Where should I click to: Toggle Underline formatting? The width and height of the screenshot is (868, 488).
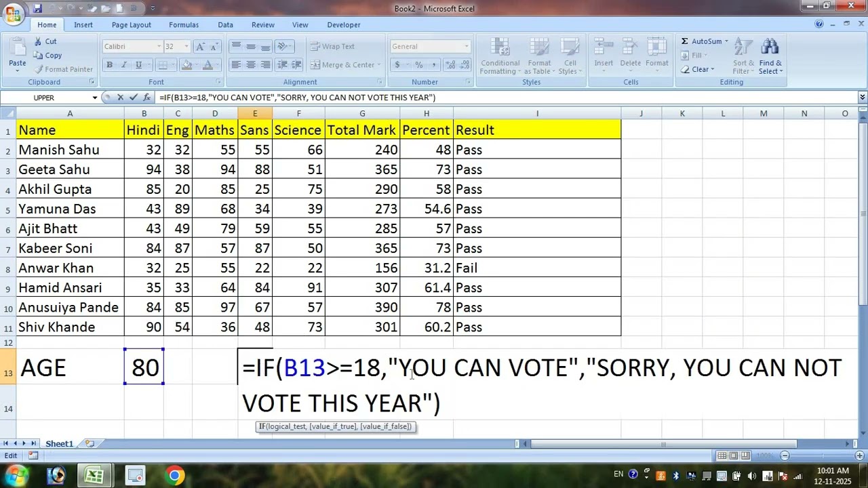pos(139,65)
